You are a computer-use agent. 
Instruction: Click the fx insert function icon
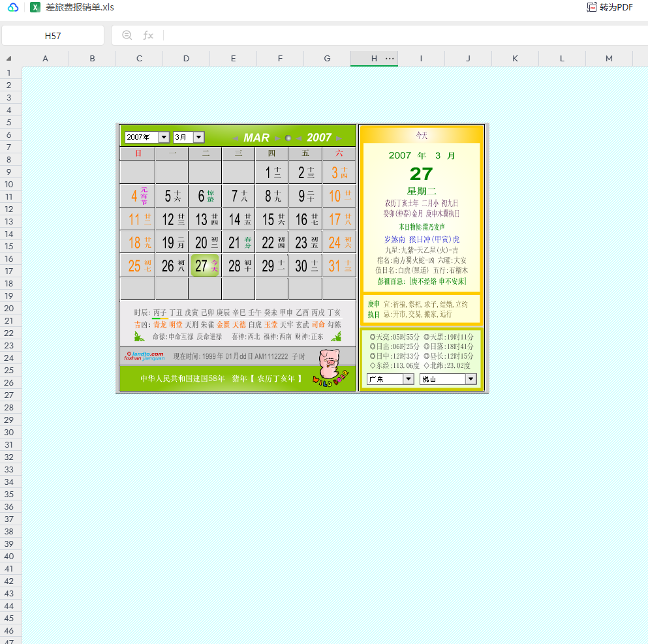pyautogui.click(x=148, y=35)
